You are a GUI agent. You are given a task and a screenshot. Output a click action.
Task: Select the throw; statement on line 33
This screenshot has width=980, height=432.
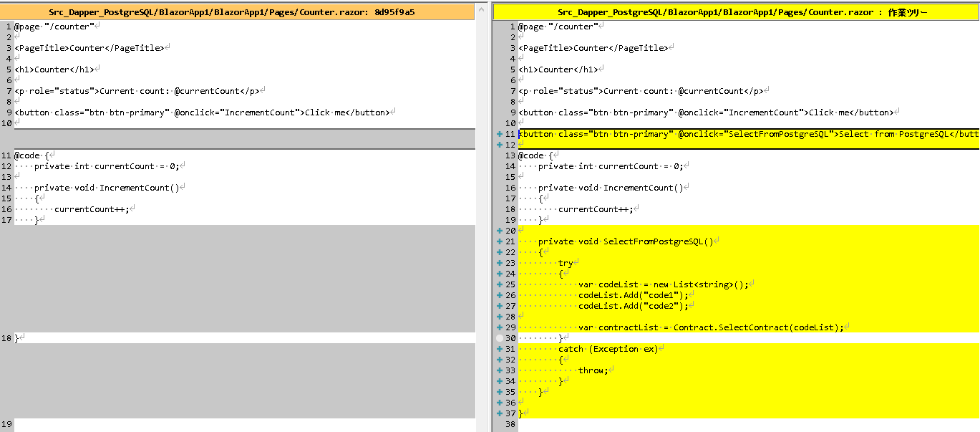coord(587,370)
